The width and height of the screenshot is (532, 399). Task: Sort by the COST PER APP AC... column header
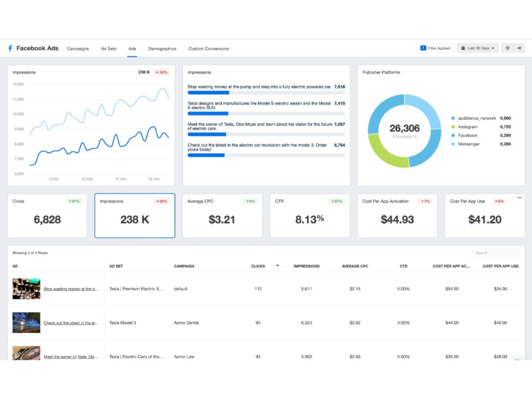[x=451, y=267]
